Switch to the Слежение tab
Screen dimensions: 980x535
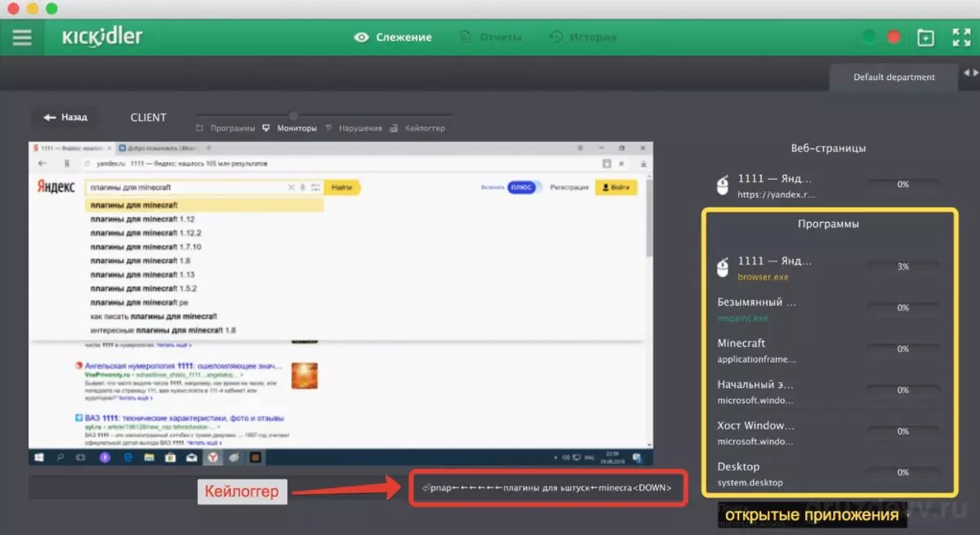[393, 37]
